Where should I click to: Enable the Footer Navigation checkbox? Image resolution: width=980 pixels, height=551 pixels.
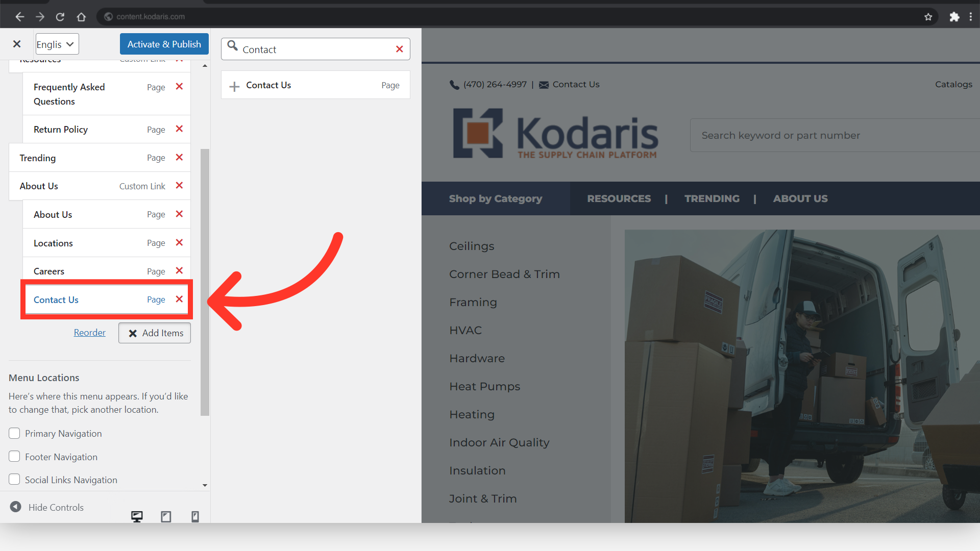click(14, 457)
